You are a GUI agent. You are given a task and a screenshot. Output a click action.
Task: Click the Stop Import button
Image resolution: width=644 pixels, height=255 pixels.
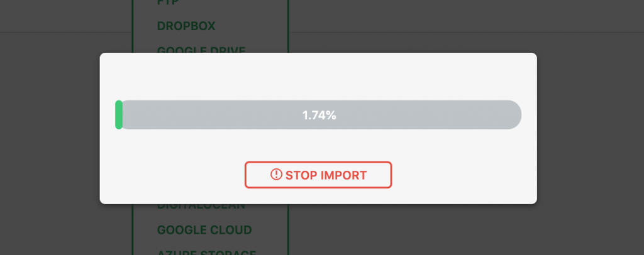coord(318,175)
